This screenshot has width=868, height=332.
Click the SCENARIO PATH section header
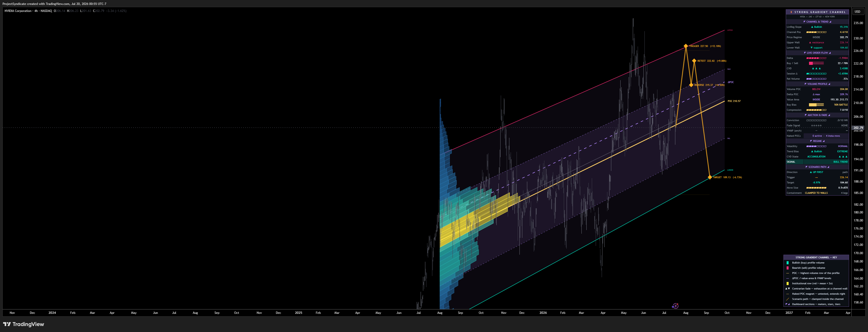click(817, 167)
